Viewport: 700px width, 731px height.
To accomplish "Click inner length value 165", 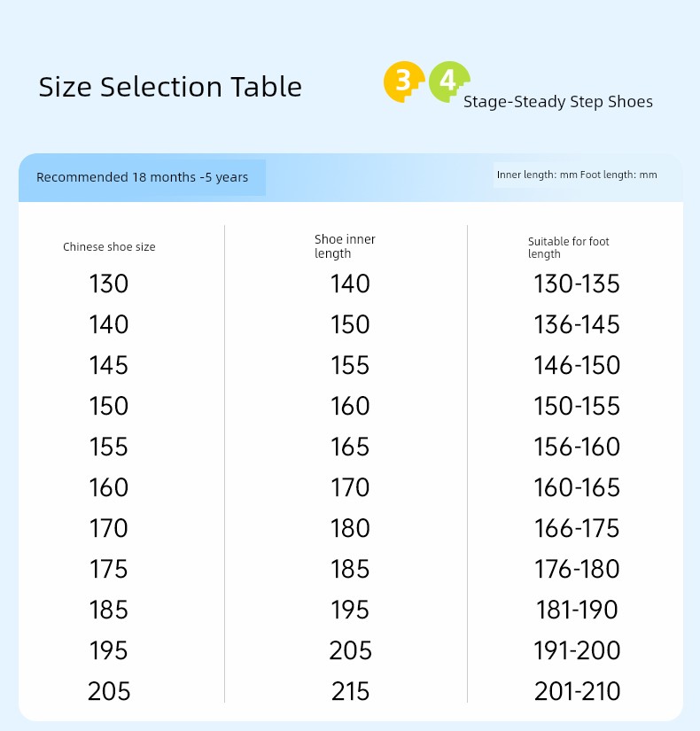I will tap(350, 447).
